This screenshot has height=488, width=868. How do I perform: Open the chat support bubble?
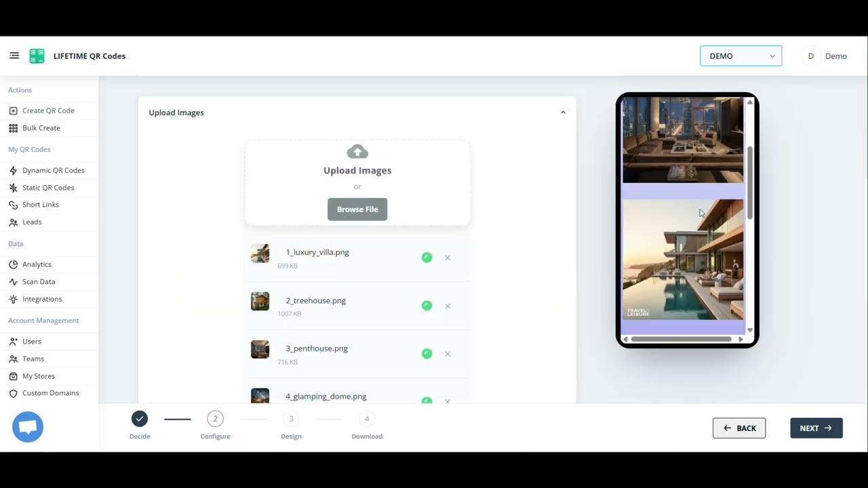click(28, 427)
